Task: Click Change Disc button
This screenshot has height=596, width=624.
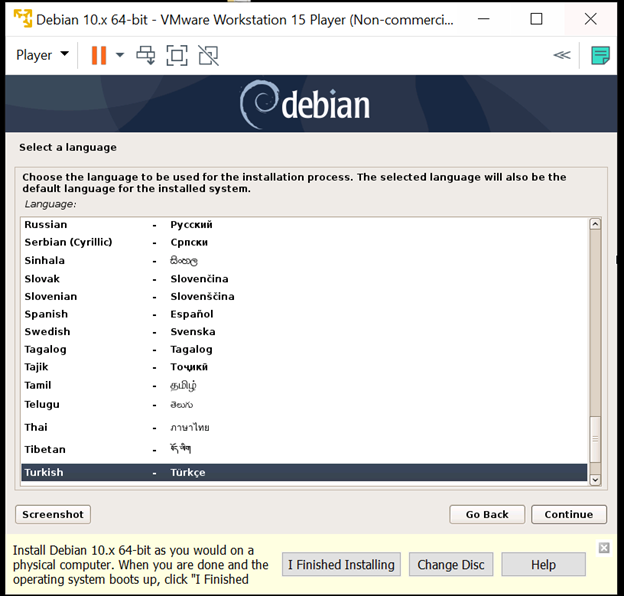Action: point(451,564)
